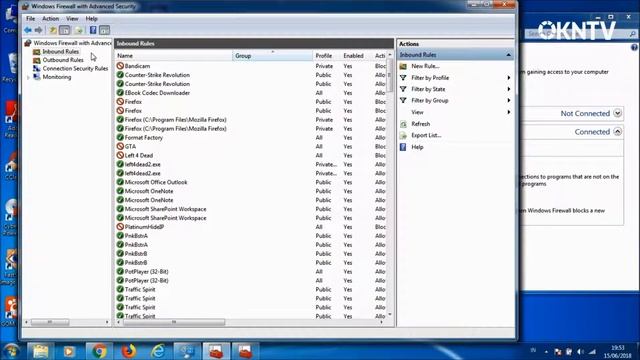Click Help in the Actions pane
The height and width of the screenshot is (360, 640).
tap(417, 147)
